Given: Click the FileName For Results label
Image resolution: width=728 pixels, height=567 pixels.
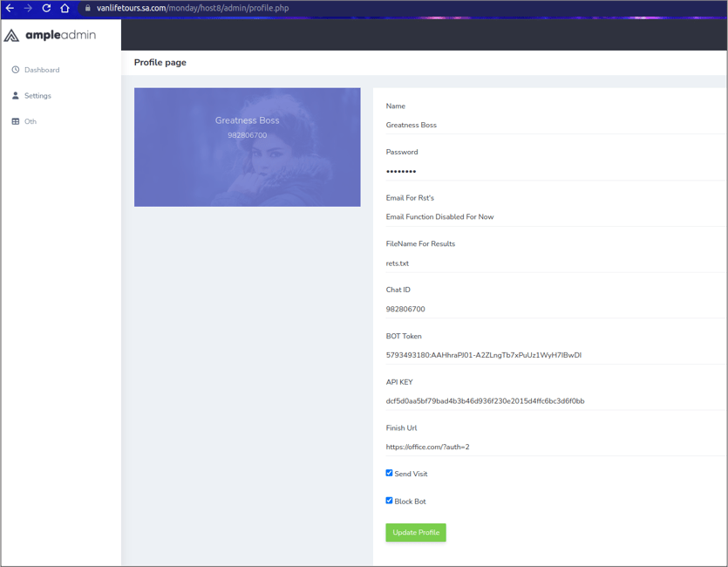Looking at the screenshot, I should coord(420,243).
